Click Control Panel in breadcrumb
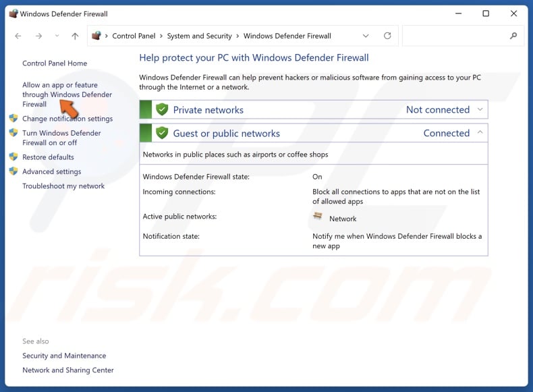The height and width of the screenshot is (392, 533). coord(134,36)
